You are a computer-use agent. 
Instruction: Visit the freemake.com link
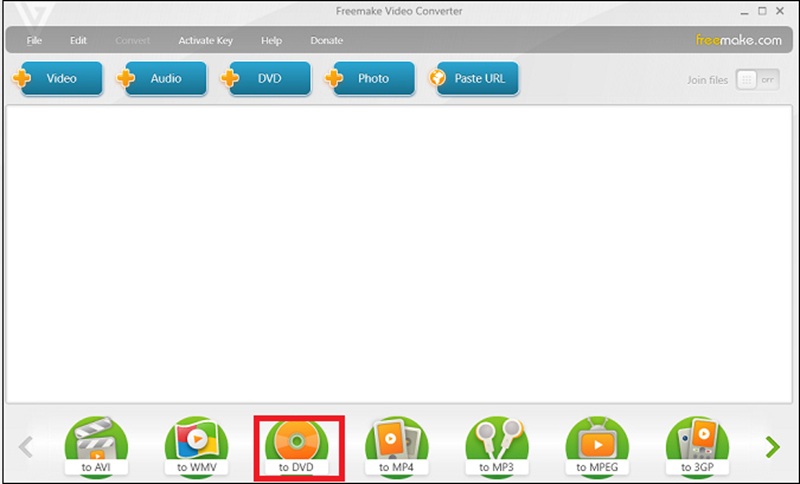click(738, 40)
